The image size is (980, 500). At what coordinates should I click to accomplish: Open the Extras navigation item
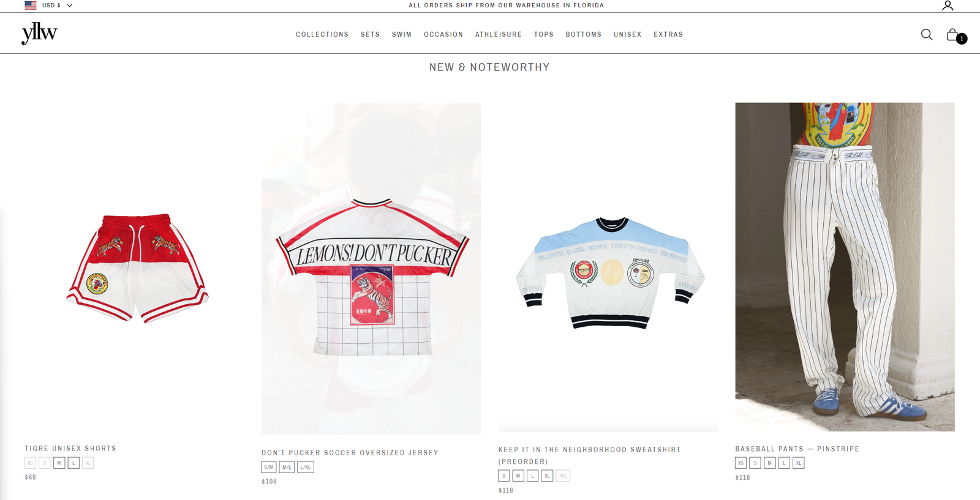[x=668, y=34]
